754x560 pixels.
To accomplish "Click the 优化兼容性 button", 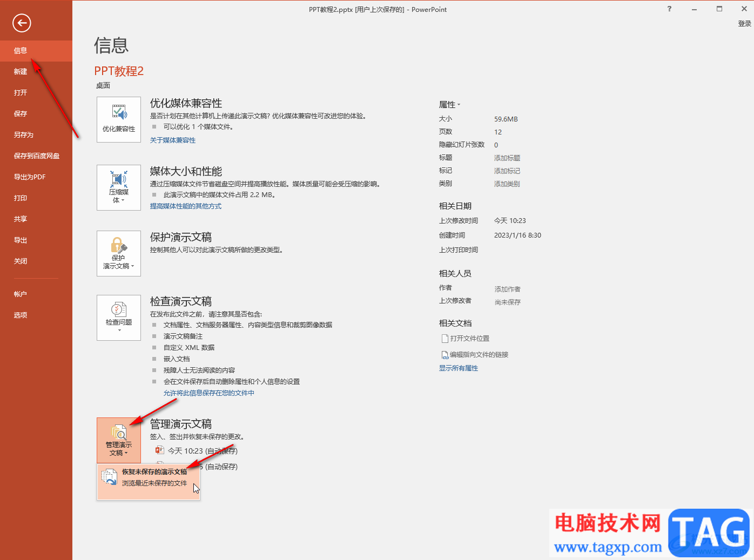I will pyautogui.click(x=119, y=120).
